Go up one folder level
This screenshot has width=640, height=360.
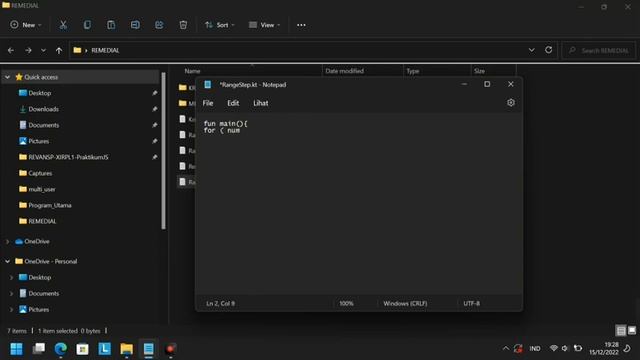(x=59, y=50)
